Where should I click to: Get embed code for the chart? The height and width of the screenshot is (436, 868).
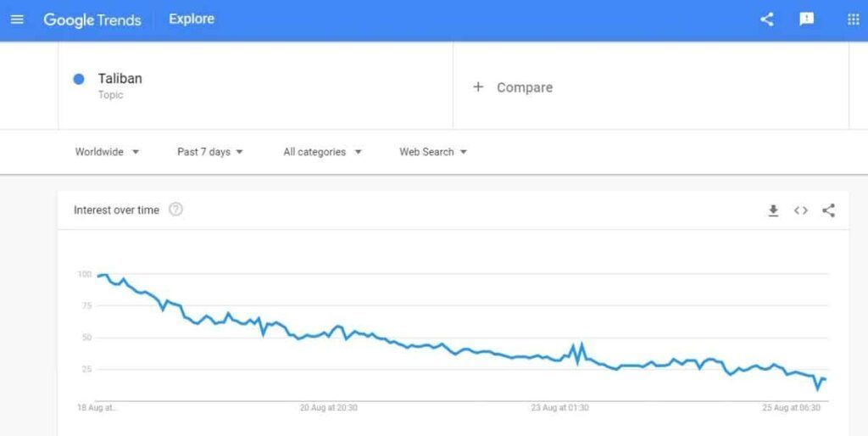[x=800, y=210]
